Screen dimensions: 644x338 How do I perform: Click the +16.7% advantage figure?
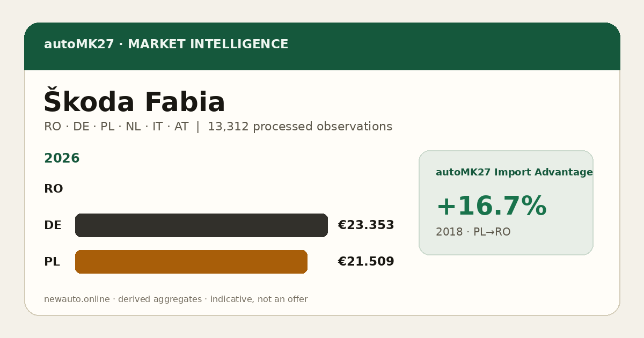(x=491, y=207)
